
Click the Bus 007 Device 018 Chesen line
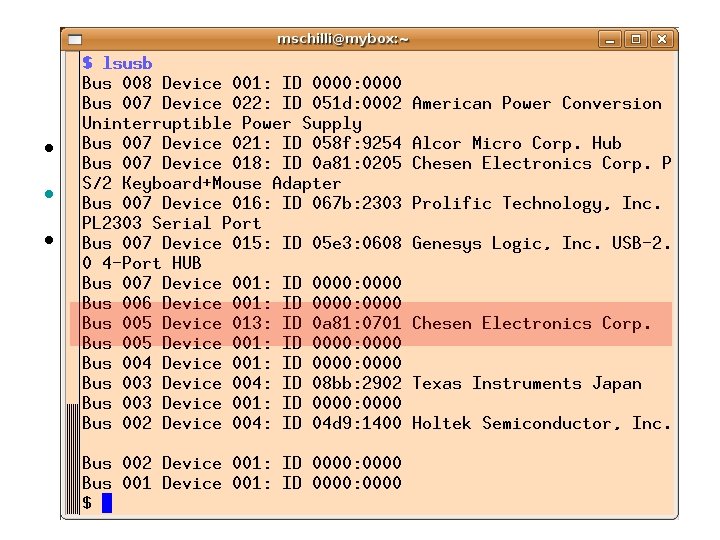click(x=377, y=163)
